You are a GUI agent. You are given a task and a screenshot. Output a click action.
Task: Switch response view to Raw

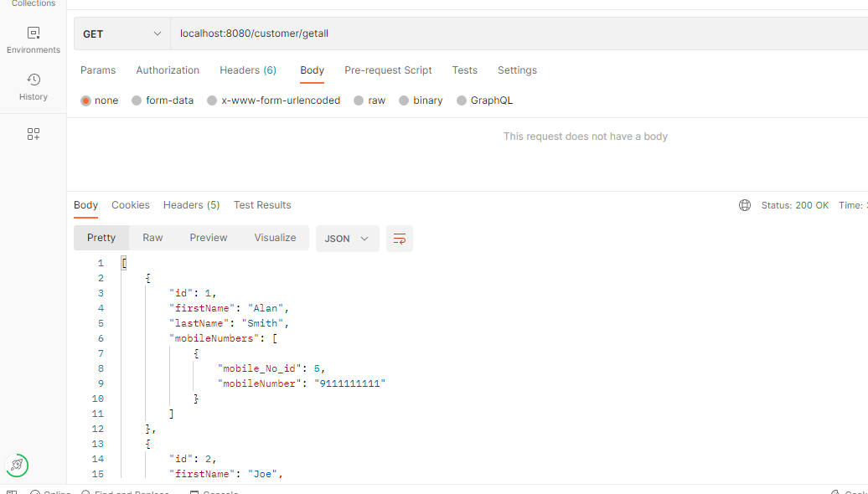tap(152, 238)
